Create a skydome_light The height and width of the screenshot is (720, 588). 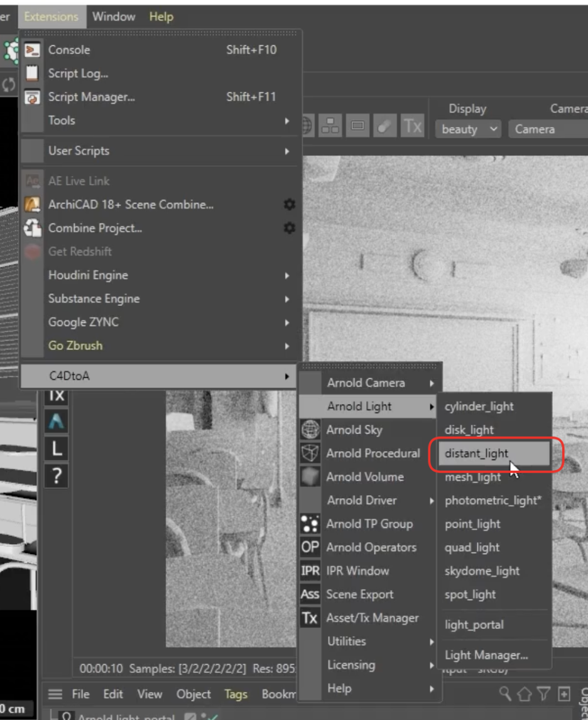[x=494, y=570]
